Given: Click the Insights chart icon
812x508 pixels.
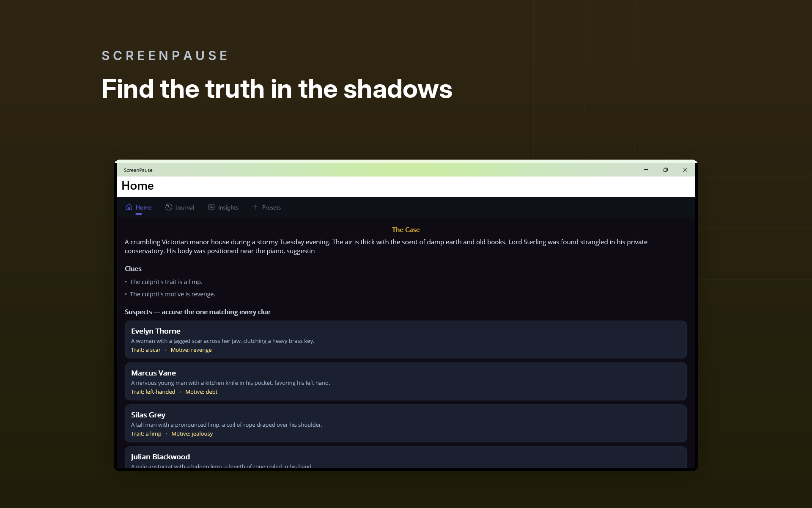Looking at the screenshot, I should pos(211,207).
